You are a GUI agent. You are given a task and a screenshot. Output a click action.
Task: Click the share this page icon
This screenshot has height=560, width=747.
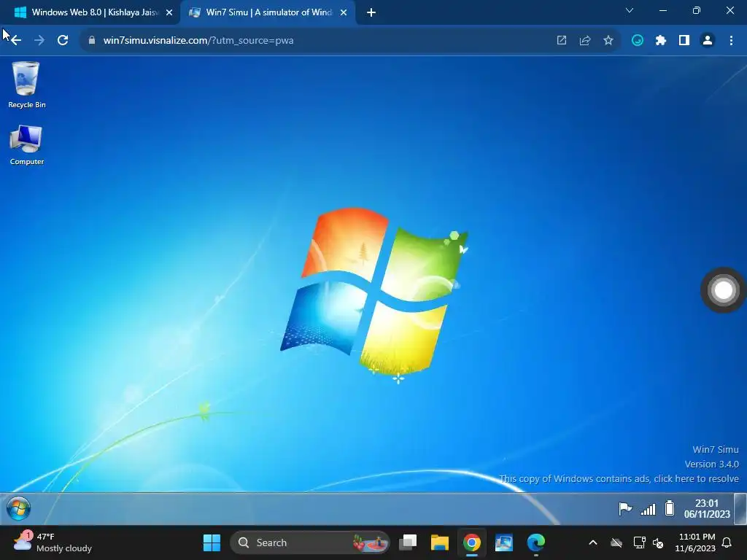click(x=585, y=41)
